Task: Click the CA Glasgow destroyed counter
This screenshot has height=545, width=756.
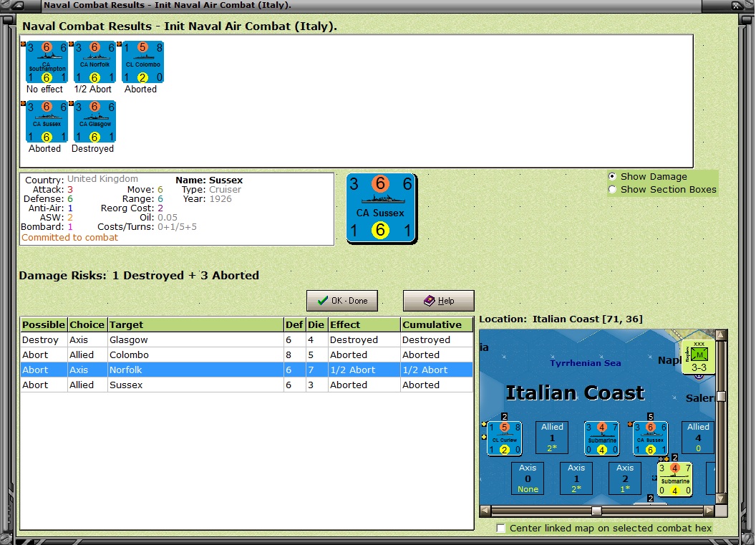Action: tap(95, 122)
